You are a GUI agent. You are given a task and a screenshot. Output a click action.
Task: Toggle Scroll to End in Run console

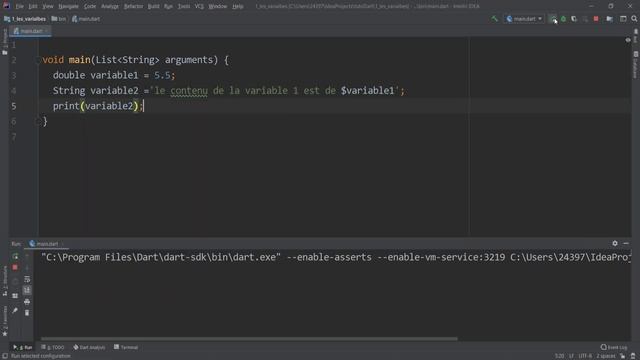(x=27, y=290)
